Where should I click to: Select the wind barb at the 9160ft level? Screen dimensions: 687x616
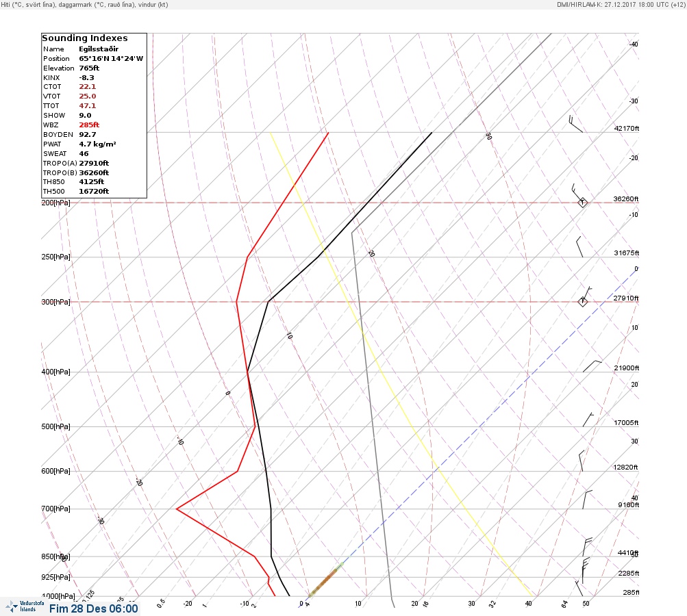pyautogui.click(x=587, y=500)
